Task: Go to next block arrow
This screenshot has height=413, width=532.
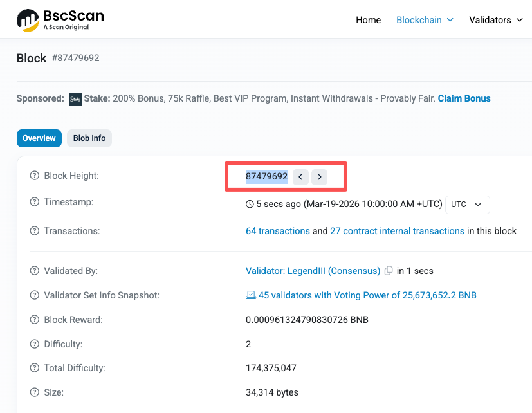Action: click(320, 177)
